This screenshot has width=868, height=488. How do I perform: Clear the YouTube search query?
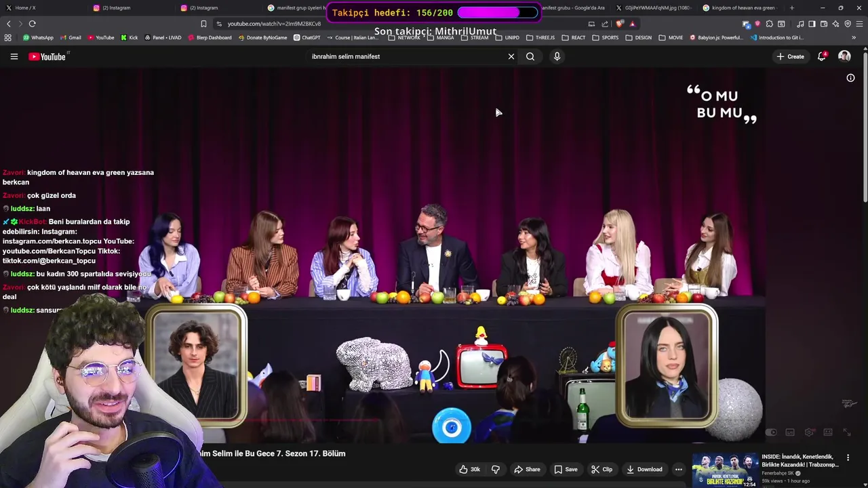511,56
